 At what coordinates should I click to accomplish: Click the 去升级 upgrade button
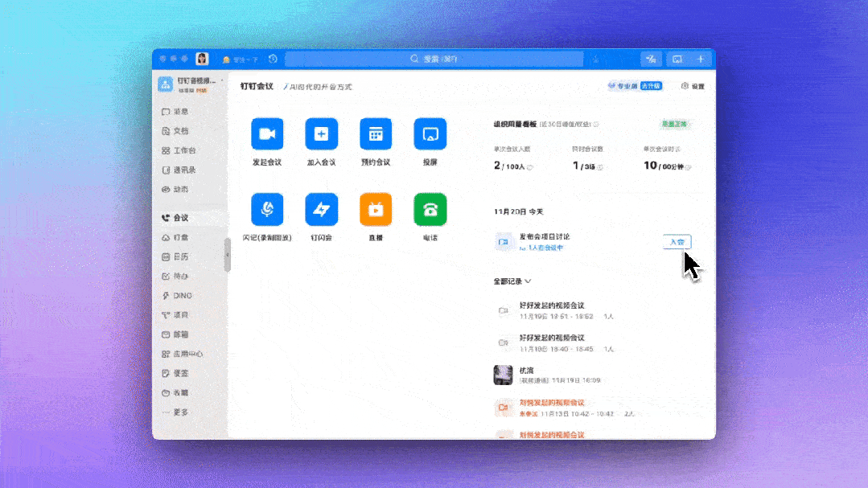tap(651, 86)
